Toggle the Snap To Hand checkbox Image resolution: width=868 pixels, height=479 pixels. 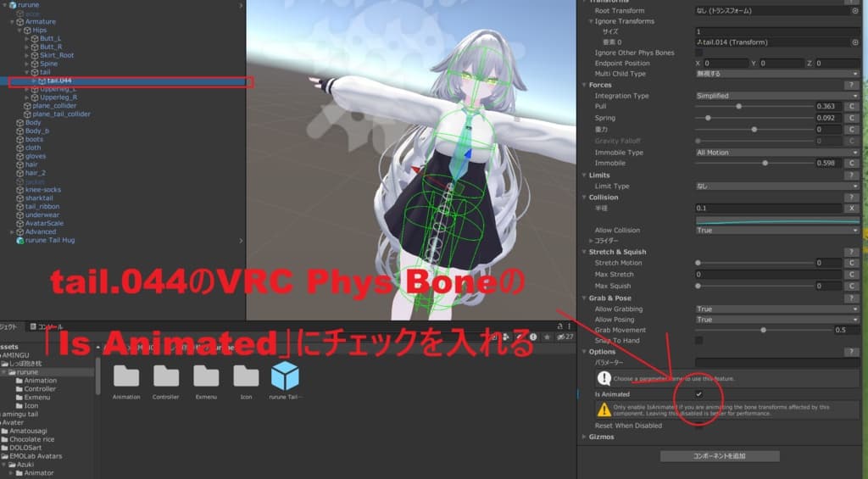698,341
